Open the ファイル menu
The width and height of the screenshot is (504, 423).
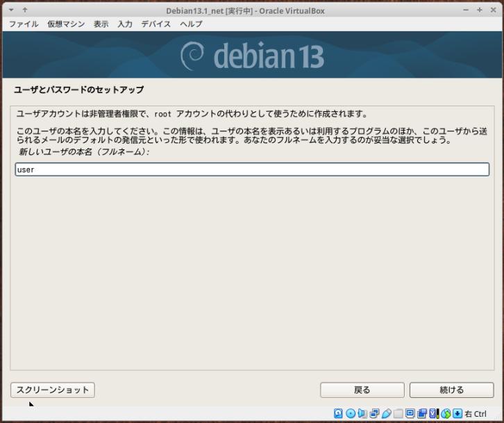tap(24, 24)
